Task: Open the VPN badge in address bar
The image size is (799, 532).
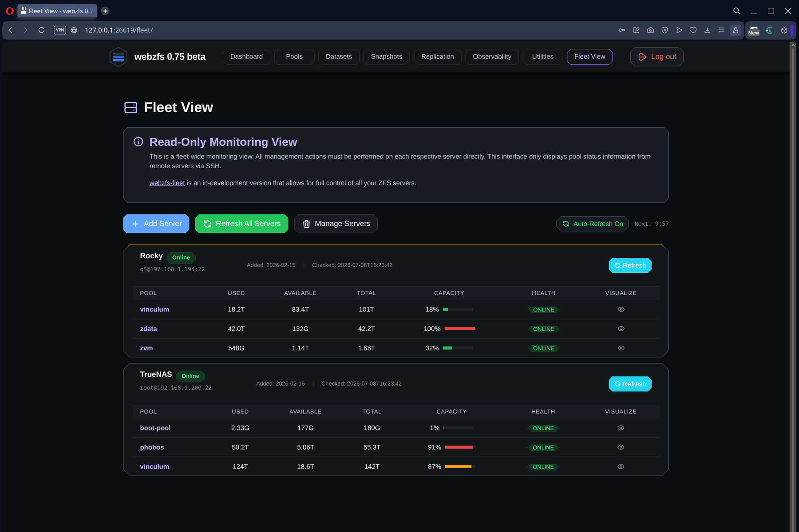Action: [60, 30]
